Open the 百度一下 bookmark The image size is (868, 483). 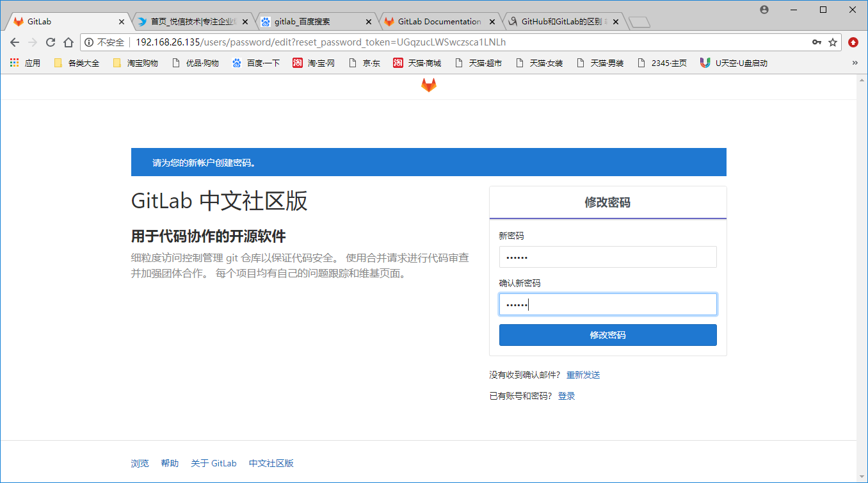(x=255, y=63)
